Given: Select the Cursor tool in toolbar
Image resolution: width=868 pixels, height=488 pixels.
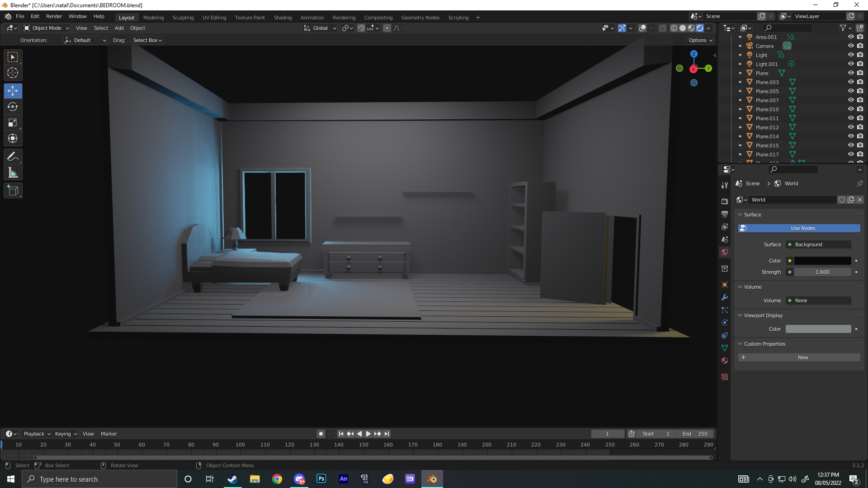Looking at the screenshot, I should (13, 73).
